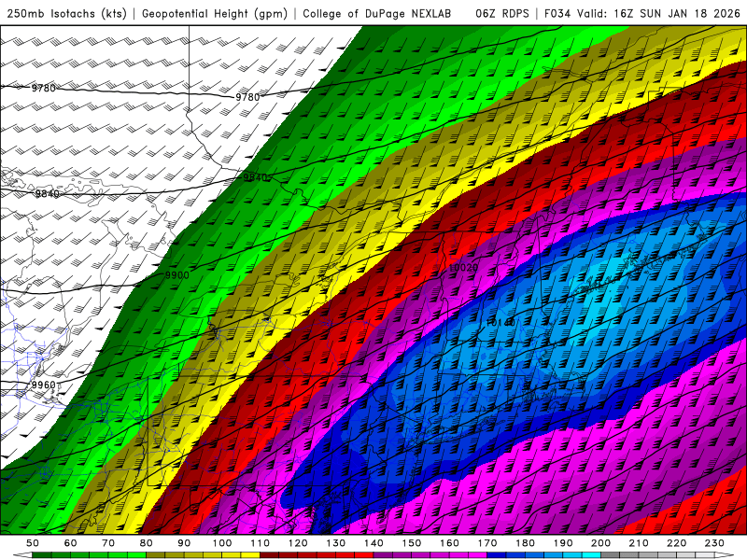
Task: Select the dark blue swatch starting at 170
Action: 497,555
